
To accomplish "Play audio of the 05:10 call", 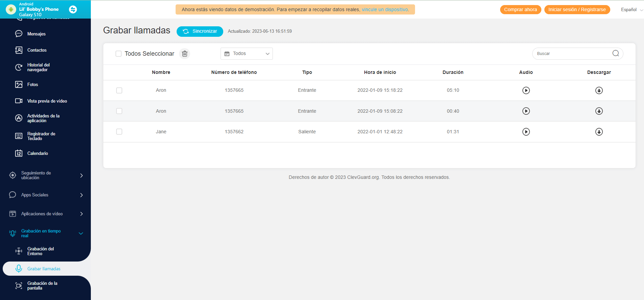I will [x=526, y=90].
